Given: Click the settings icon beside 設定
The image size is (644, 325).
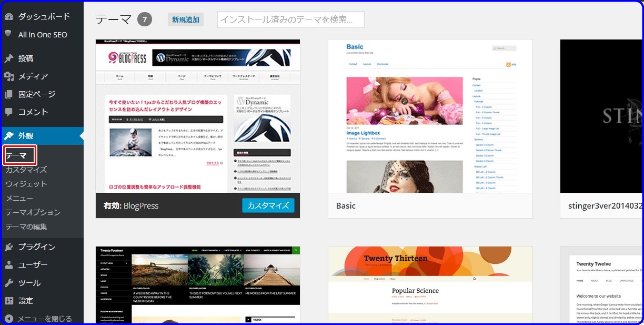Looking at the screenshot, I should click(8, 301).
